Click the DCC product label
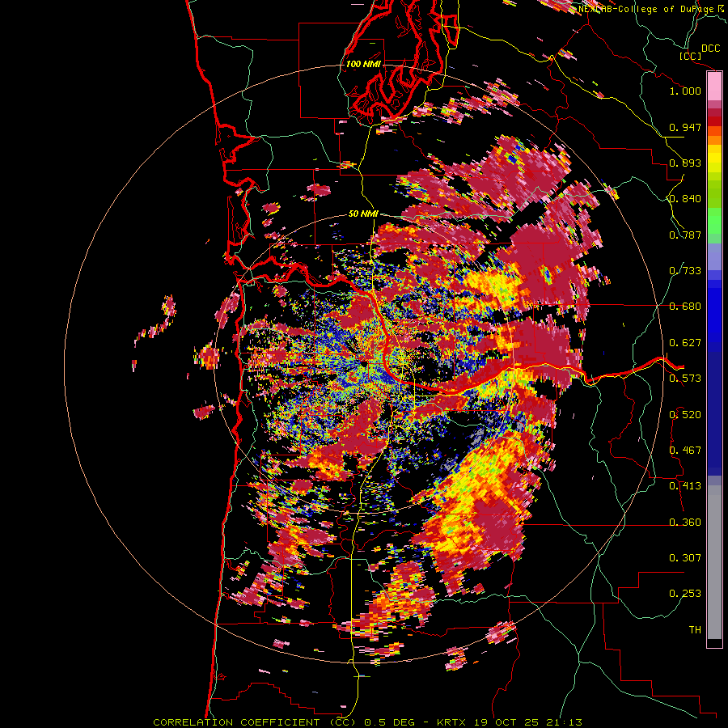The image size is (728, 728). (710, 49)
